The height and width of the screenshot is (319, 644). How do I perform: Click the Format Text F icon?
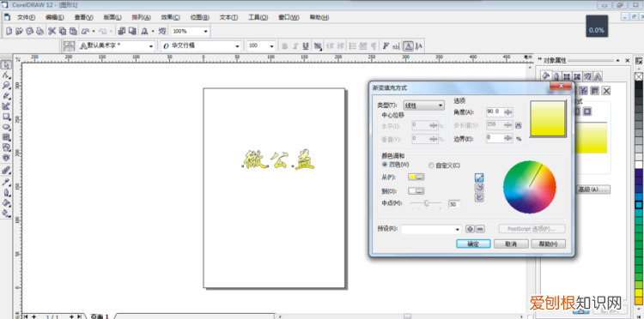[386, 46]
